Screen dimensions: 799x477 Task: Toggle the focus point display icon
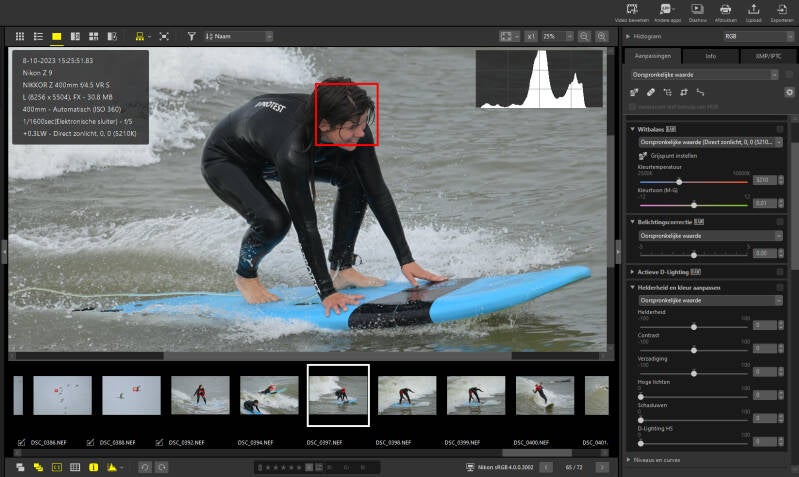[x=57, y=467]
